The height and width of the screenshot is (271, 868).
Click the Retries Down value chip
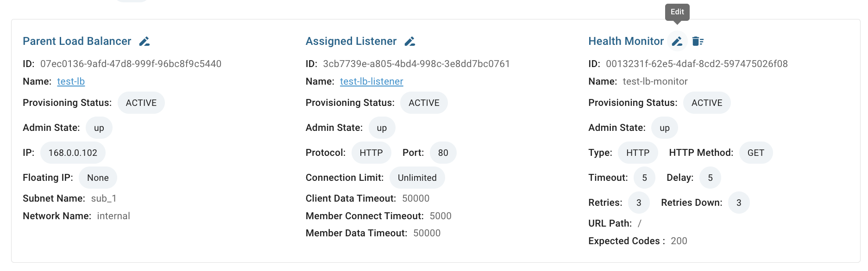[739, 203]
